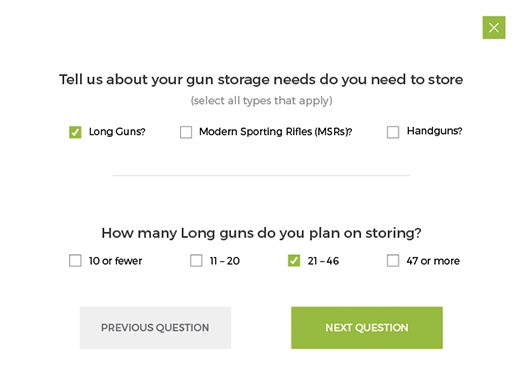522x373 pixels.
Task: Continue with the Next Question button
Action: pyautogui.click(x=367, y=328)
